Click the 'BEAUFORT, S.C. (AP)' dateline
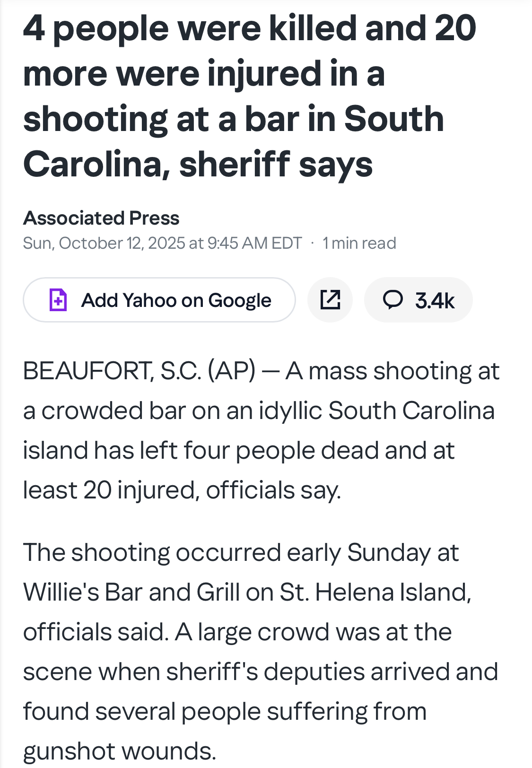The height and width of the screenshot is (768, 532). [139, 371]
